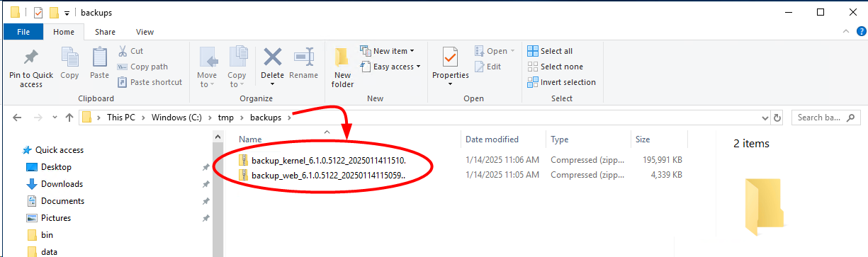The height and width of the screenshot is (257, 868).
Task: Expand the address bar history dropdown
Action: point(765,118)
